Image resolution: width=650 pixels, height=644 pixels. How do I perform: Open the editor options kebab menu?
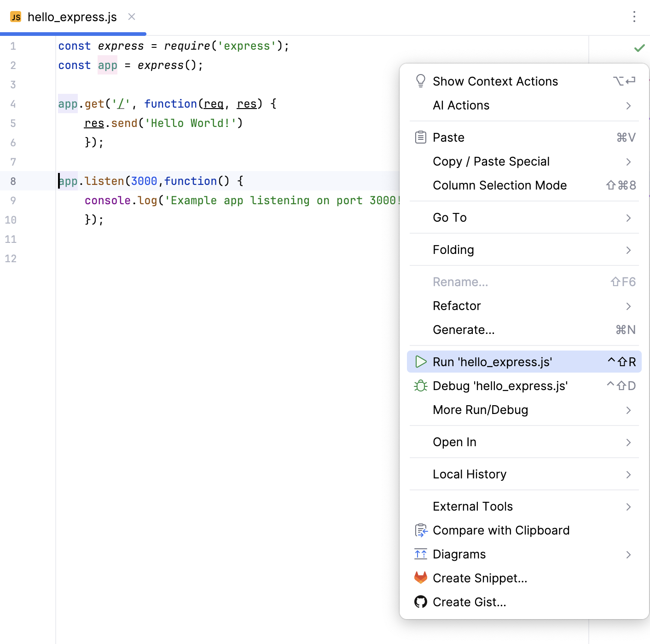(x=634, y=17)
